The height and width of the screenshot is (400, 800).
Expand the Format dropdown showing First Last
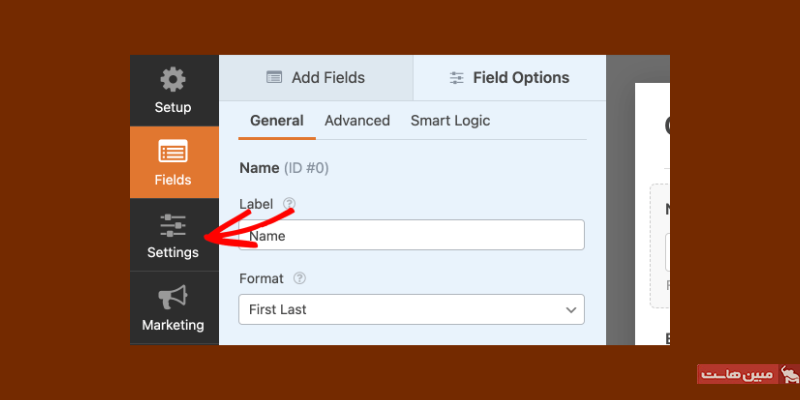(x=400, y=310)
